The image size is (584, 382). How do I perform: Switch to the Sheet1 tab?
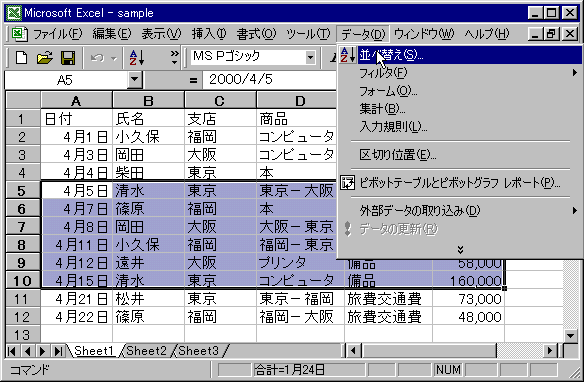tap(93, 351)
